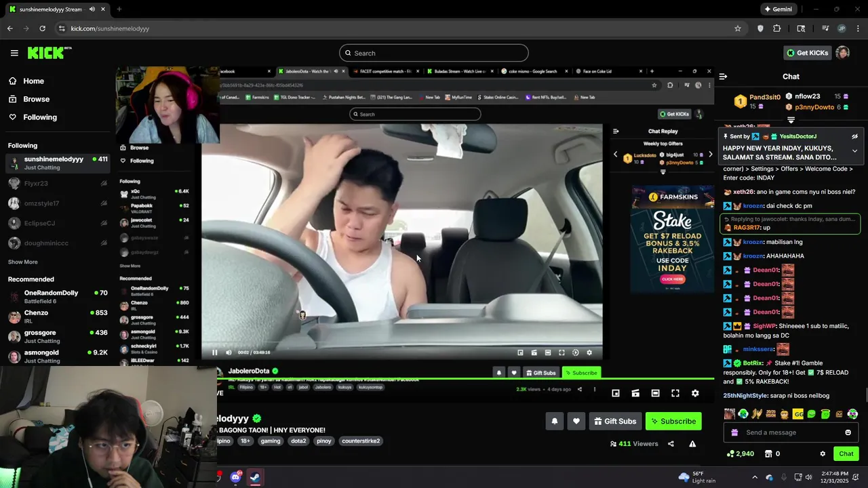Subscribe to JaboleroDota in embedded page
Screen dimensions: 868x488
click(581, 373)
